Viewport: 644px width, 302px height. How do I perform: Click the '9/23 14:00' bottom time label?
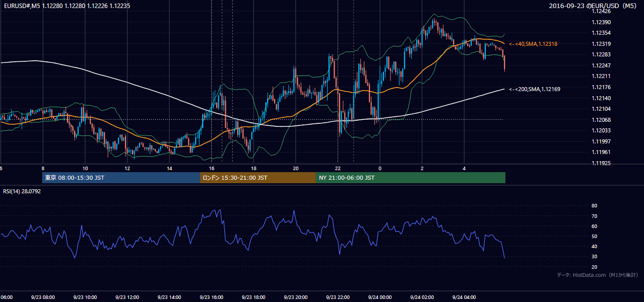pyautogui.click(x=168, y=297)
